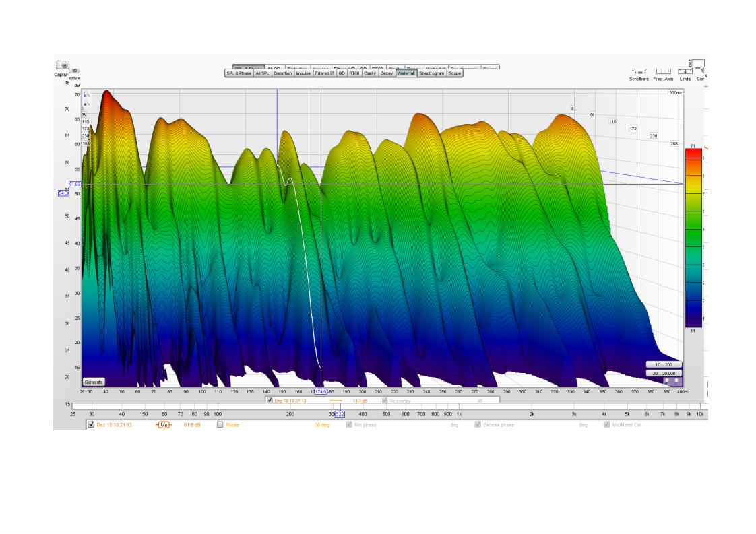
Task: Open the Distortion tab
Action: pyautogui.click(x=282, y=73)
